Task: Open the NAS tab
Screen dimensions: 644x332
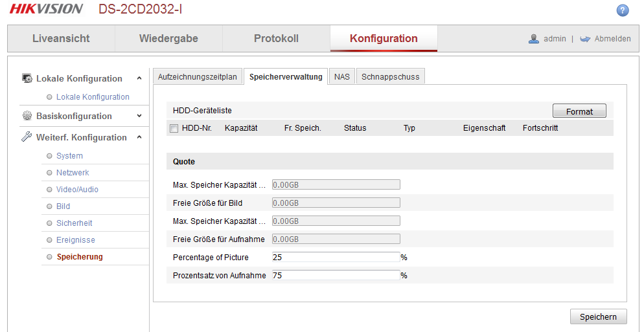Action: pyautogui.click(x=341, y=76)
